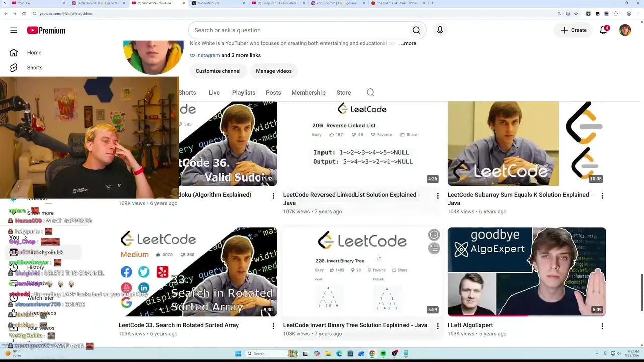
Task: Open the notifications bell
Action: (x=604, y=30)
